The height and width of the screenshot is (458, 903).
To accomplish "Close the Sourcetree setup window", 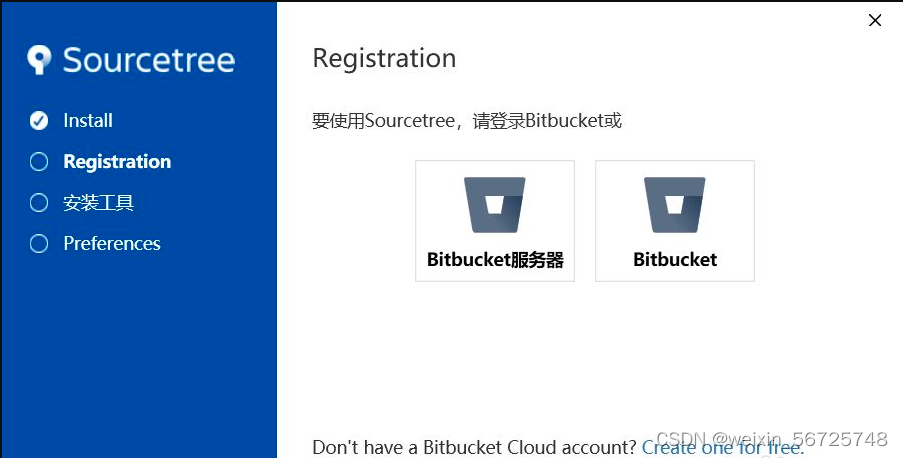I will click(875, 20).
